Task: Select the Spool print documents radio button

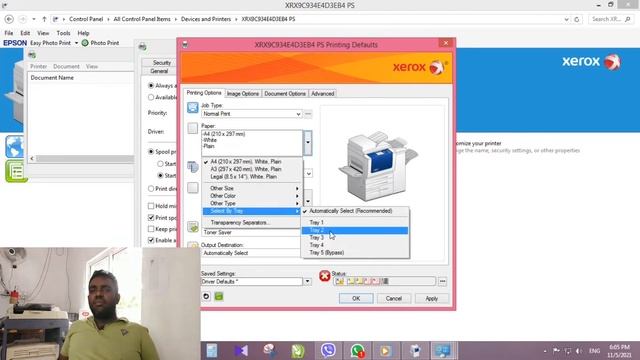Action: (x=151, y=151)
